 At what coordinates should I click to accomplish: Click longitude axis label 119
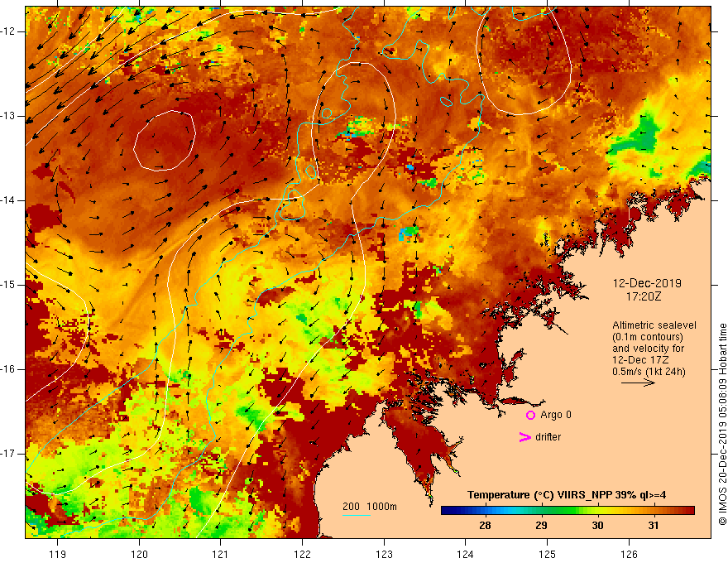point(58,554)
